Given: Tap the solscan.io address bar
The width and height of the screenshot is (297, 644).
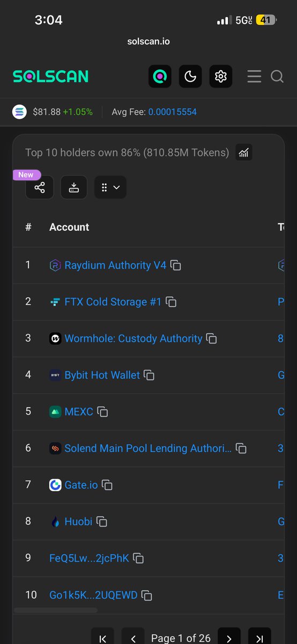Looking at the screenshot, I should pos(148,41).
